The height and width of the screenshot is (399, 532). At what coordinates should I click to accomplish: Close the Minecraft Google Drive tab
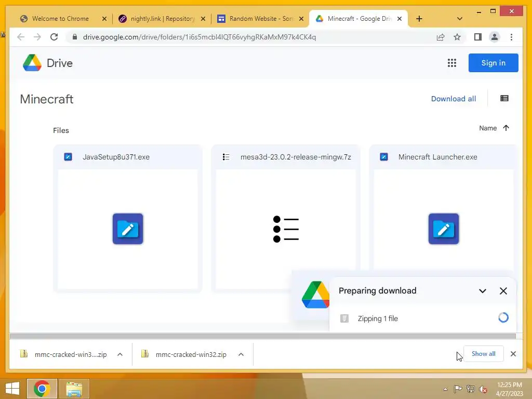click(x=400, y=19)
